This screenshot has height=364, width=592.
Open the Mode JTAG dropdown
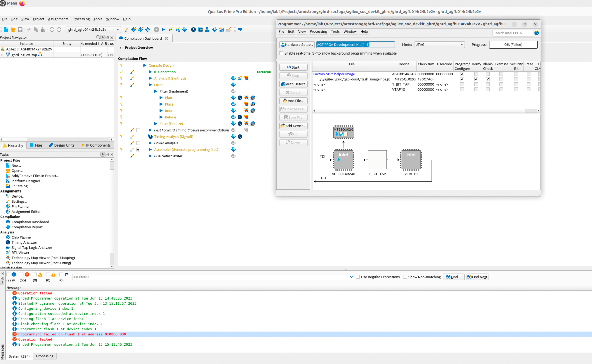[x=440, y=45]
